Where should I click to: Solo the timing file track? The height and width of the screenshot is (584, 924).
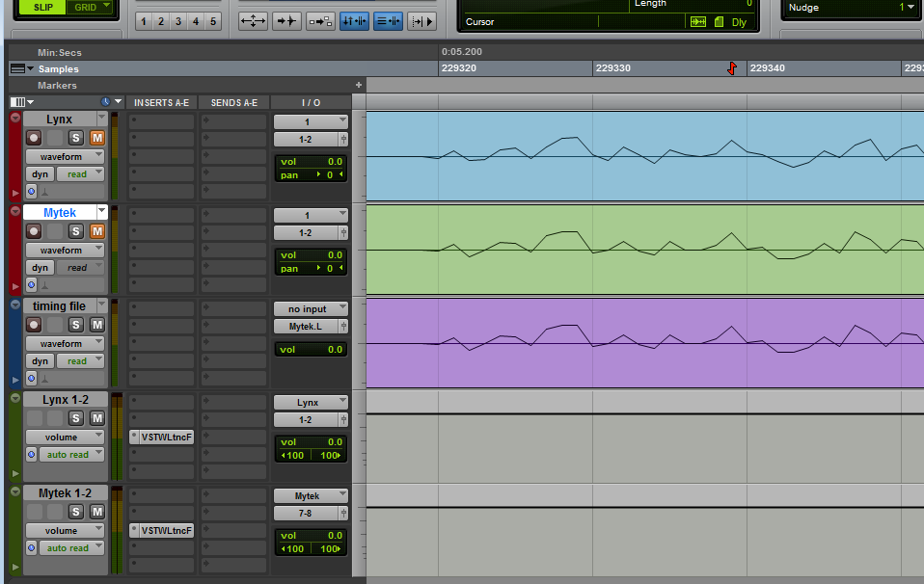75,325
